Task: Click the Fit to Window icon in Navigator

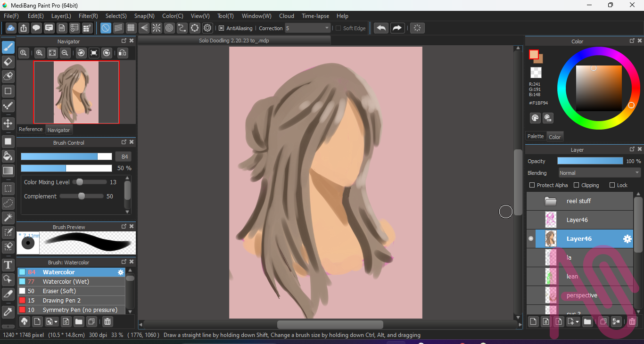Action: pyautogui.click(x=52, y=53)
